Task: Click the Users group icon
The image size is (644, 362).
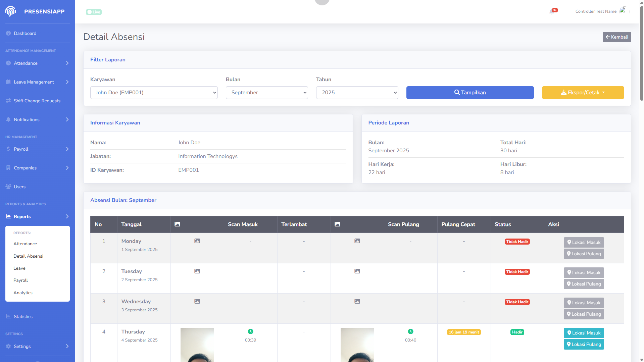Action: pyautogui.click(x=8, y=187)
